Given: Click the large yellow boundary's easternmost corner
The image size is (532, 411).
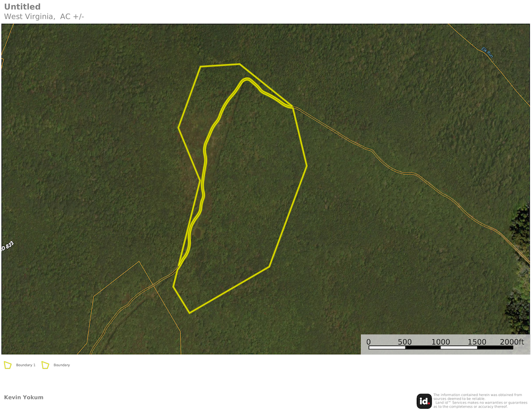Looking at the screenshot, I should tap(307, 166).
